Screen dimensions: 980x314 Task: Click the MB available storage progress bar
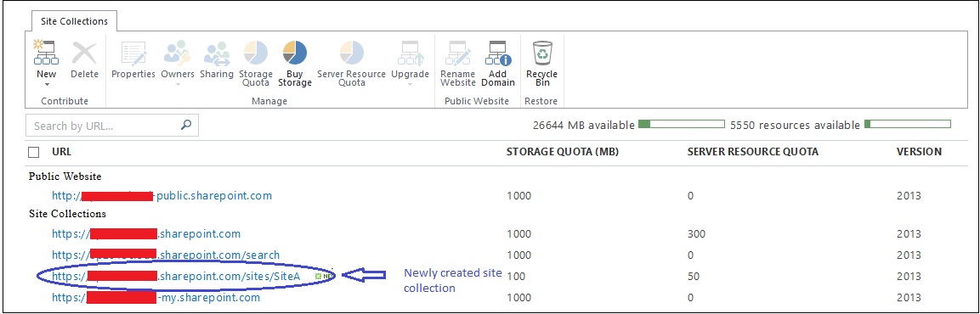(682, 124)
